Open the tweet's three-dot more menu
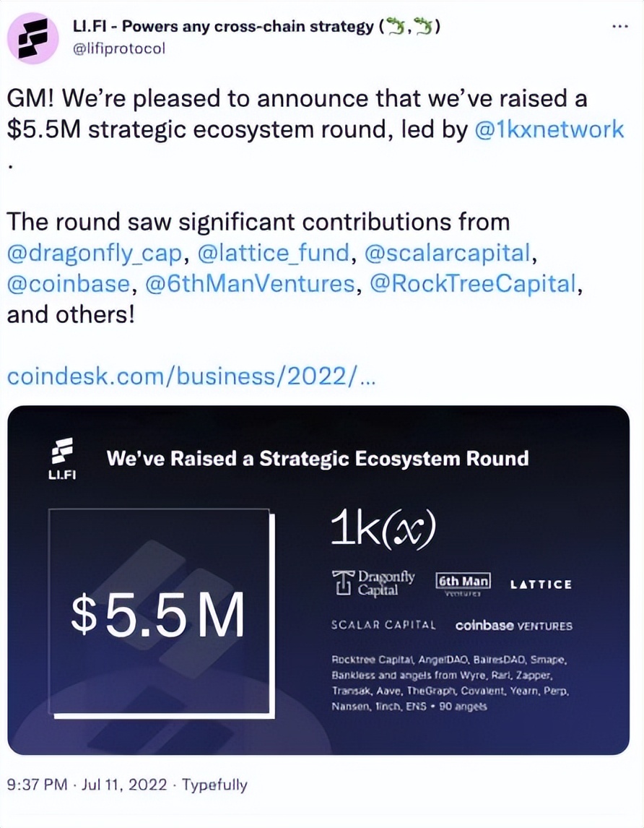The image size is (644, 828). click(x=619, y=27)
